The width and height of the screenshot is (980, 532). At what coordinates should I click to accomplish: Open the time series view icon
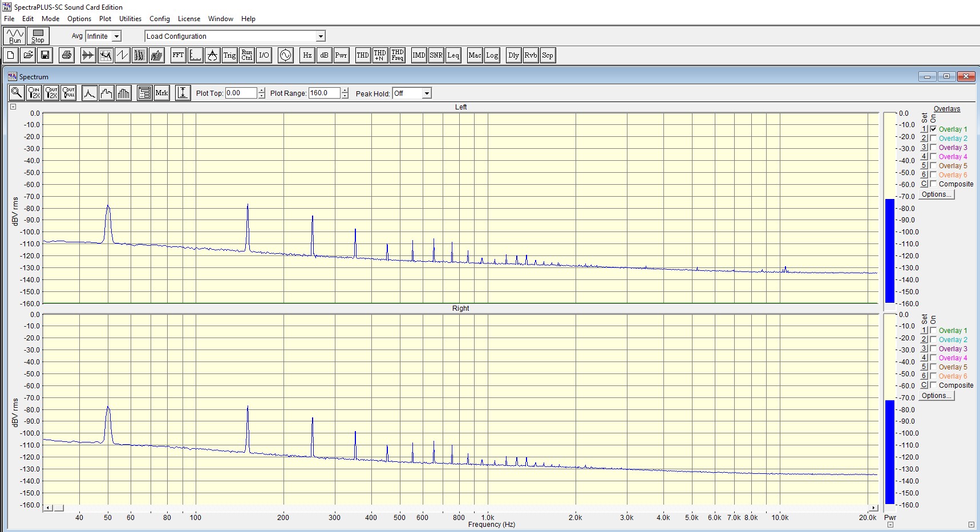(x=88, y=55)
